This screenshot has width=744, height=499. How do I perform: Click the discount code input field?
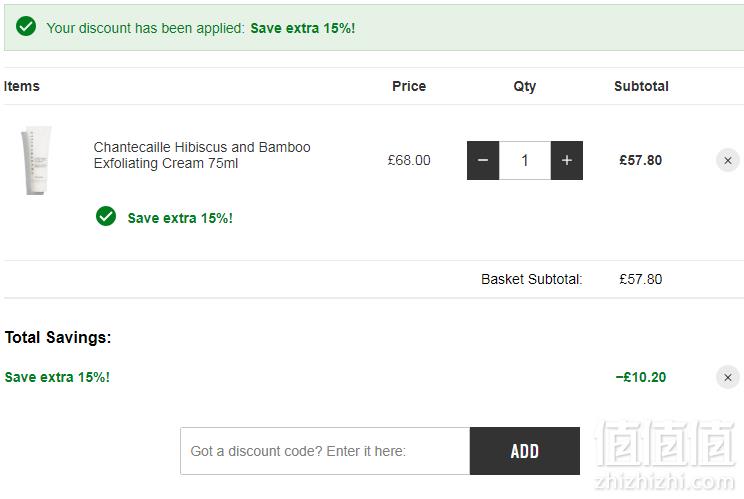tap(325, 451)
